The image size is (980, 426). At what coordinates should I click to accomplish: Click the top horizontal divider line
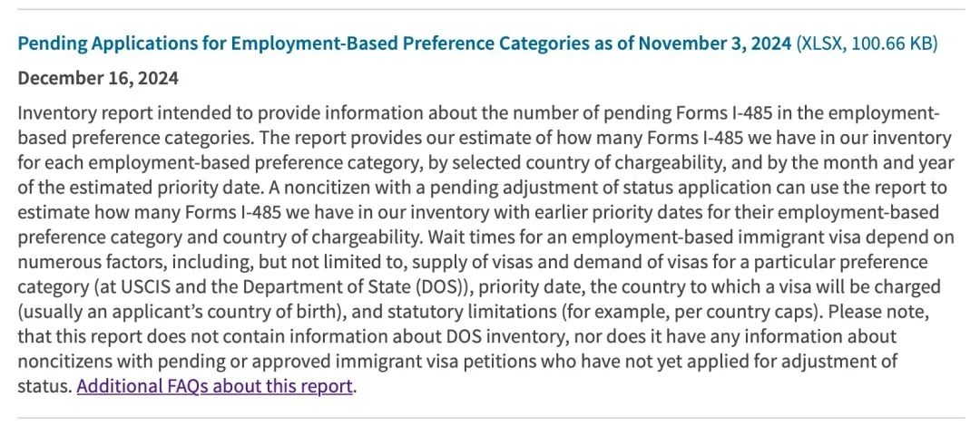(491, 9)
